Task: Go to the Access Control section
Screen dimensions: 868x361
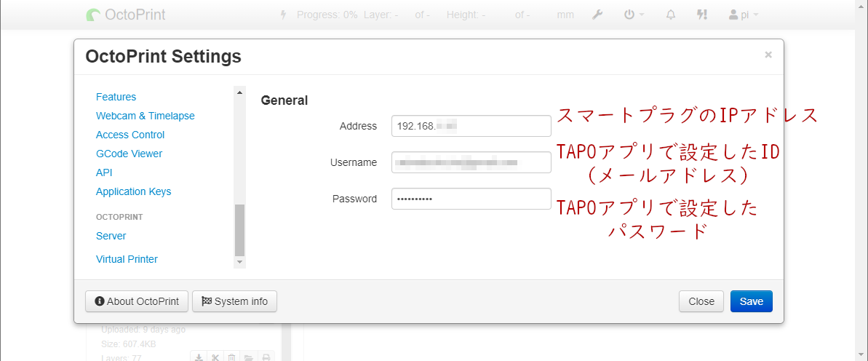Action: coord(130,135)
